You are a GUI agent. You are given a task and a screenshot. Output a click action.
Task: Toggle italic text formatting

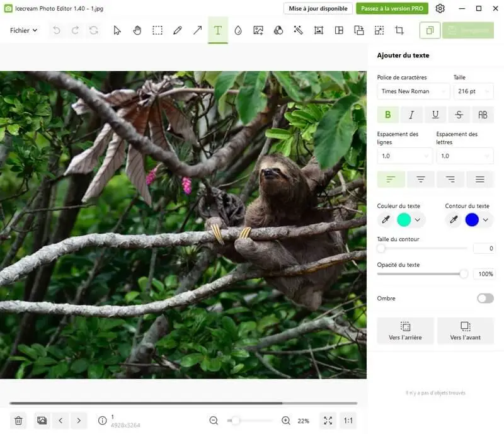[411, 115]
